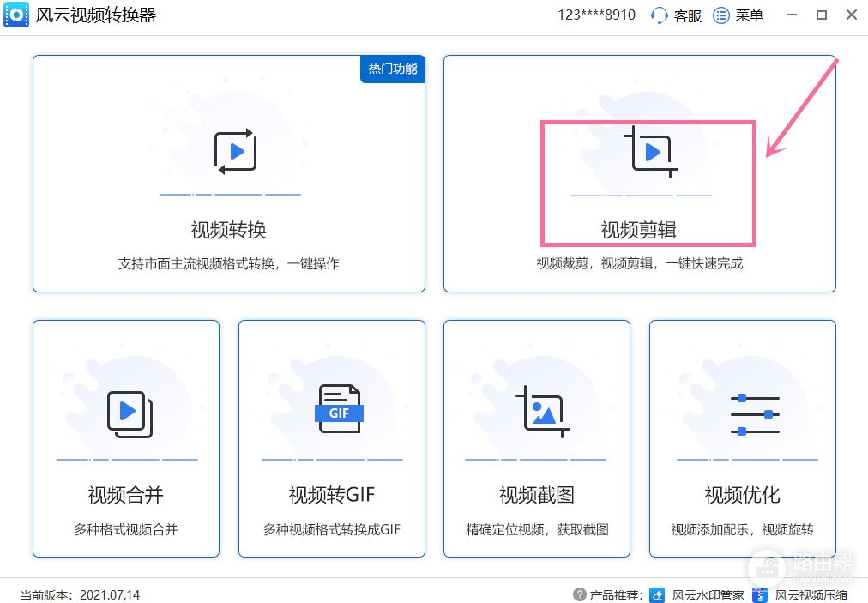Click the 视频转GIF label
This screenshot has width=868, height=603.
point(331,495)
